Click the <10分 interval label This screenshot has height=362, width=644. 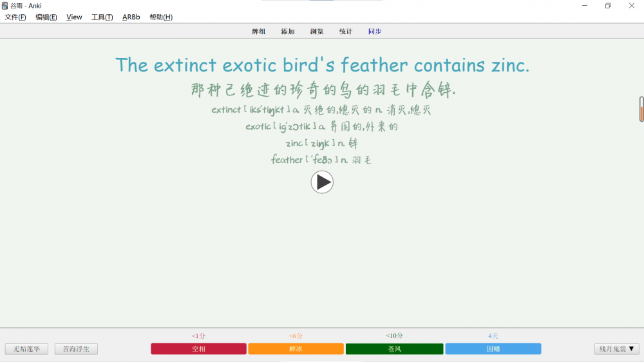394,336
